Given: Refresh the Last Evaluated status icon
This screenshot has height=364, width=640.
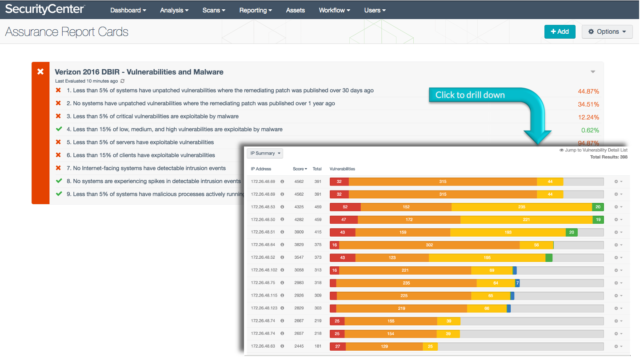Looking at the screenshot, I should [x=123, y=81].
